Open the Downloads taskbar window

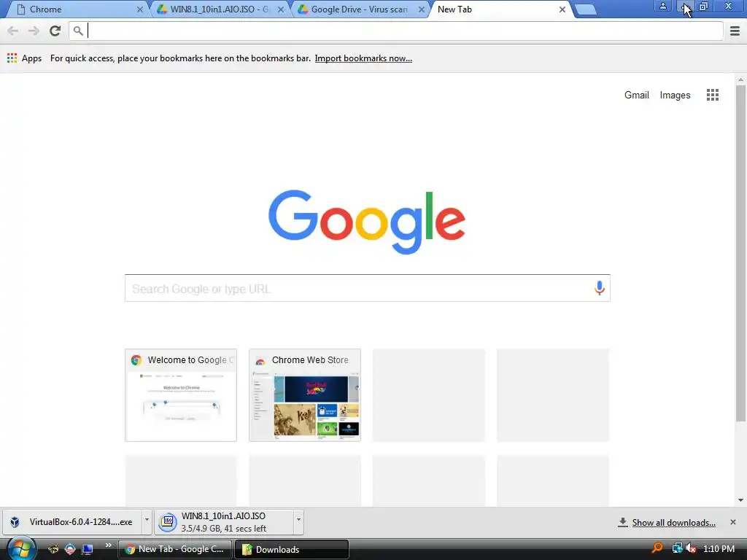pyautogui.click(x=292, y=549)
